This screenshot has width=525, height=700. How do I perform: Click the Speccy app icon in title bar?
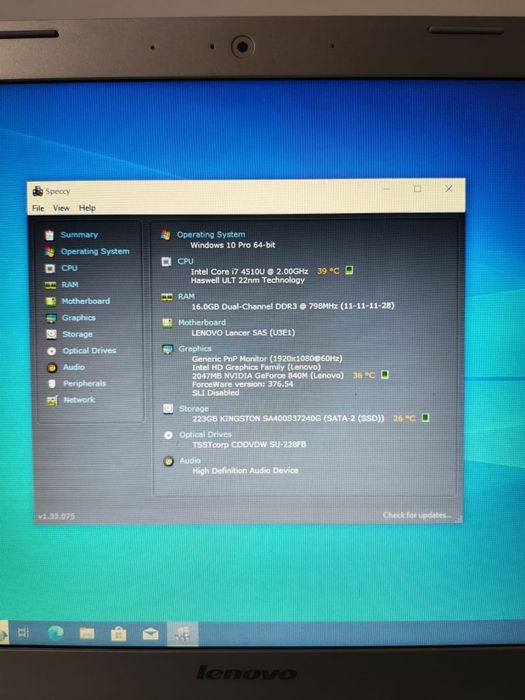click(38, 191)
